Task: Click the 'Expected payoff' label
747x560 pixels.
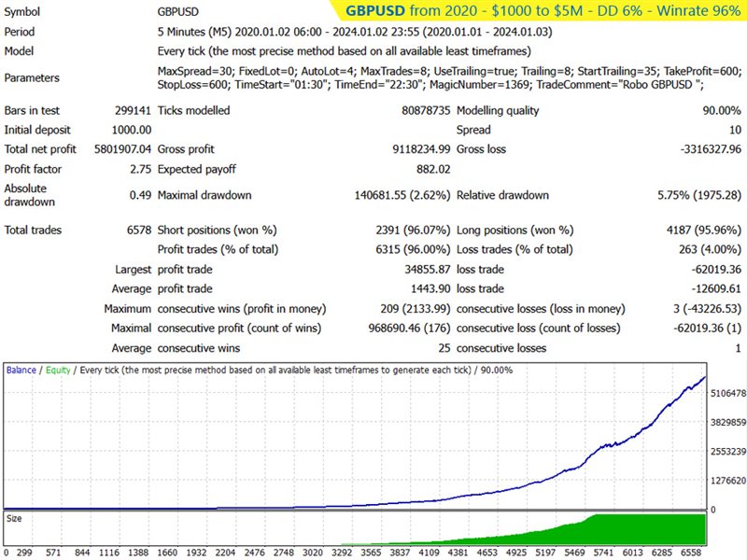Action: coord(197,169)
